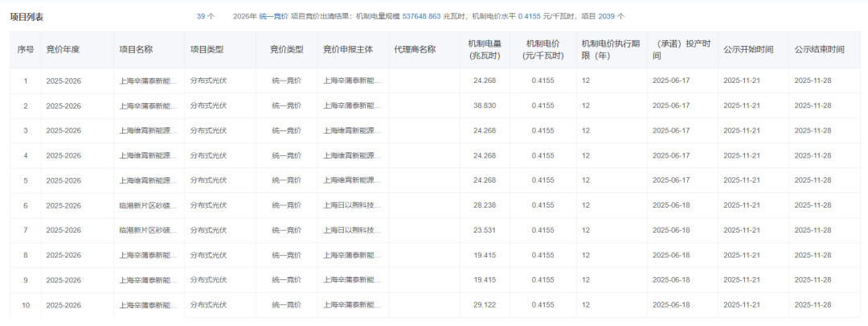
Task: Click the 29.122 volume cell in row 10
Action: click(x=485, y=305)
